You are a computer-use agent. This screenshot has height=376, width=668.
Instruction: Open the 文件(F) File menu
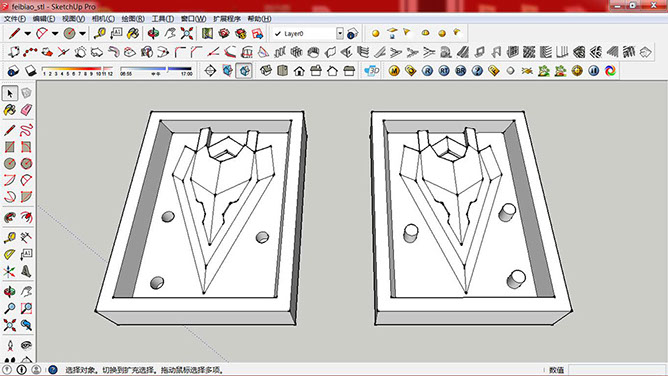coord(15,19)
